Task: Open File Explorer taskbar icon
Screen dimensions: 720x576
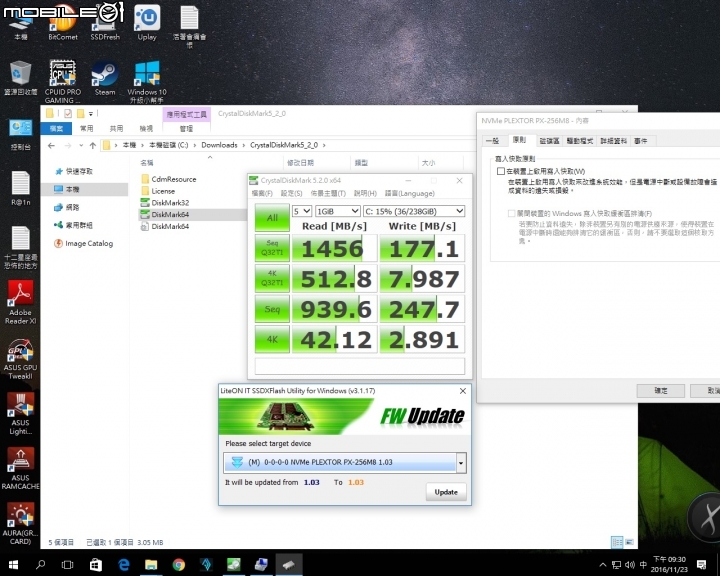Action: click(151, 565)
